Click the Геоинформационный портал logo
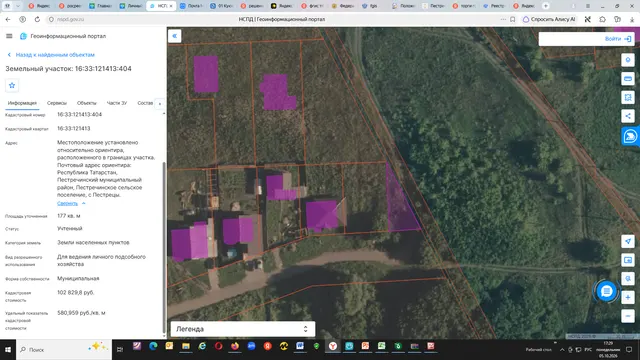640x360 pixels. pyautogui.click(x=23, y=36)
